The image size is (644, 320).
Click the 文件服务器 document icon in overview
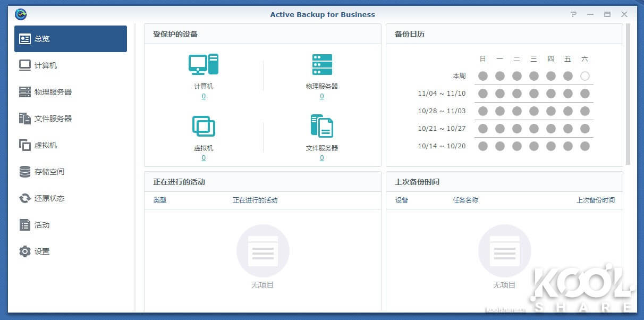(322, 127)
